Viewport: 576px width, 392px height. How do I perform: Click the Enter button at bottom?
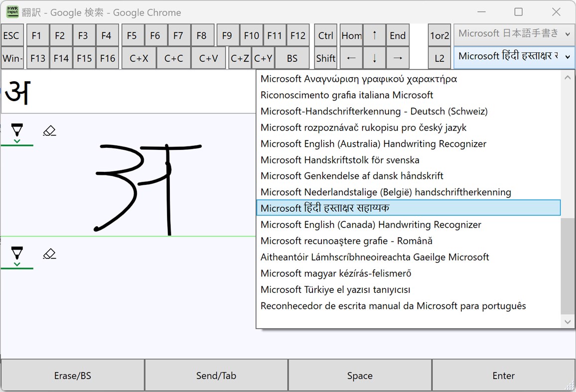[x=503, y=376]
